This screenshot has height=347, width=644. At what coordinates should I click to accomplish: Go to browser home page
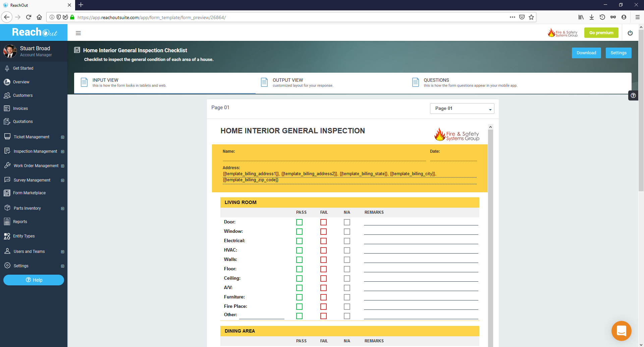(x=39, y=17)
